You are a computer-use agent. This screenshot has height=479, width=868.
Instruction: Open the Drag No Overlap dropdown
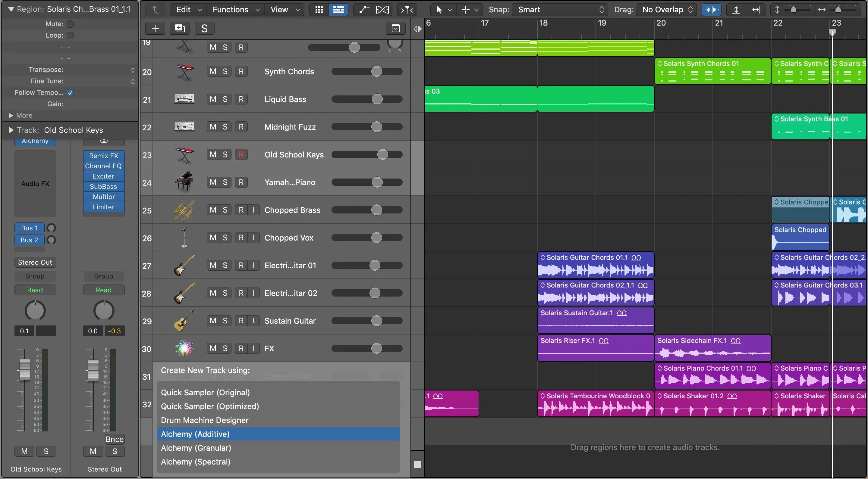666,10
